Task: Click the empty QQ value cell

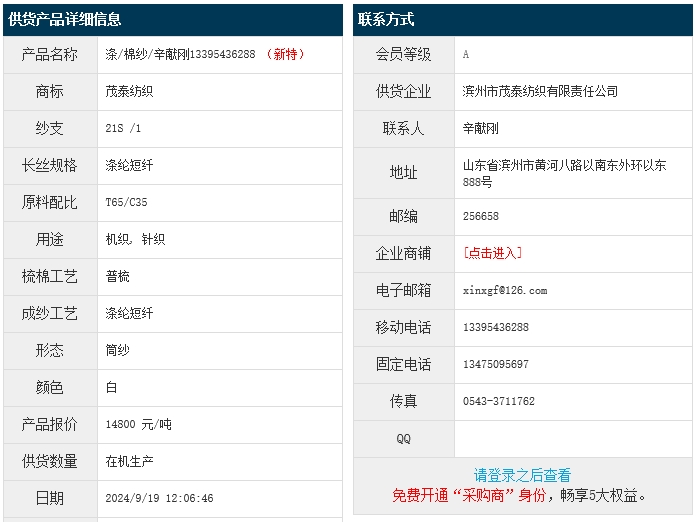Action: tap(572, 438)
